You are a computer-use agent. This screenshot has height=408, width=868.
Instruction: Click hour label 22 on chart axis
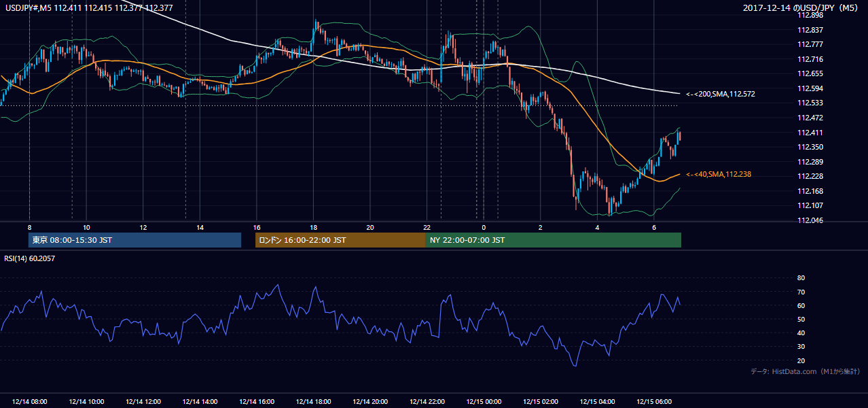coord(427,227)
